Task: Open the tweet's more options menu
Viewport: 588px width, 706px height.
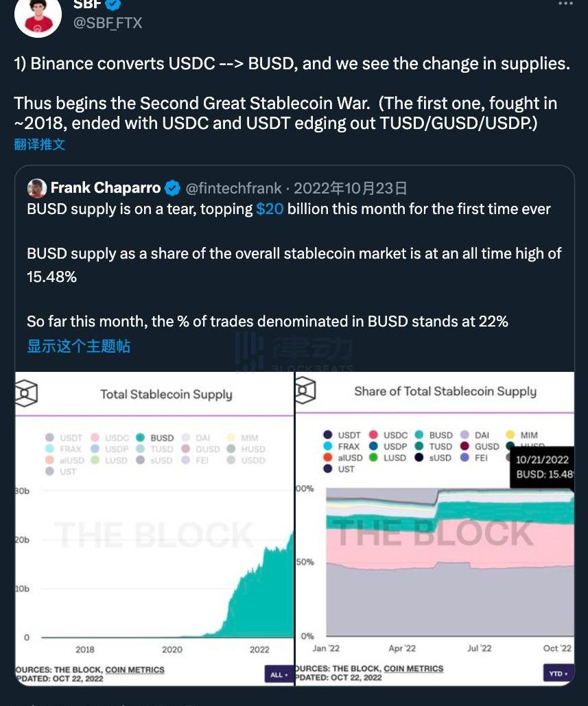Action: click(565, 3)
